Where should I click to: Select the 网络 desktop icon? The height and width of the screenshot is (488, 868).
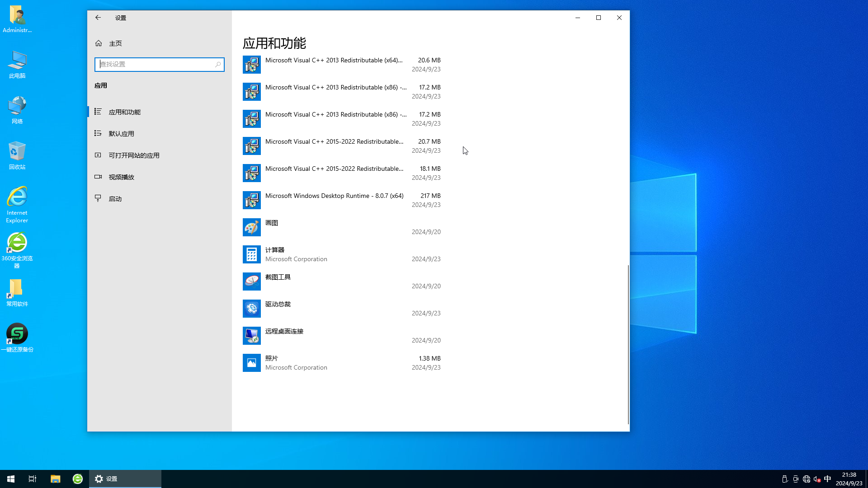coord(17,110)
